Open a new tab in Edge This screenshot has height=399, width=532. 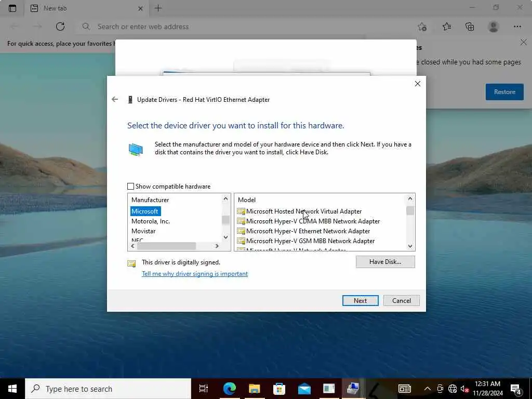coord(158,8)
